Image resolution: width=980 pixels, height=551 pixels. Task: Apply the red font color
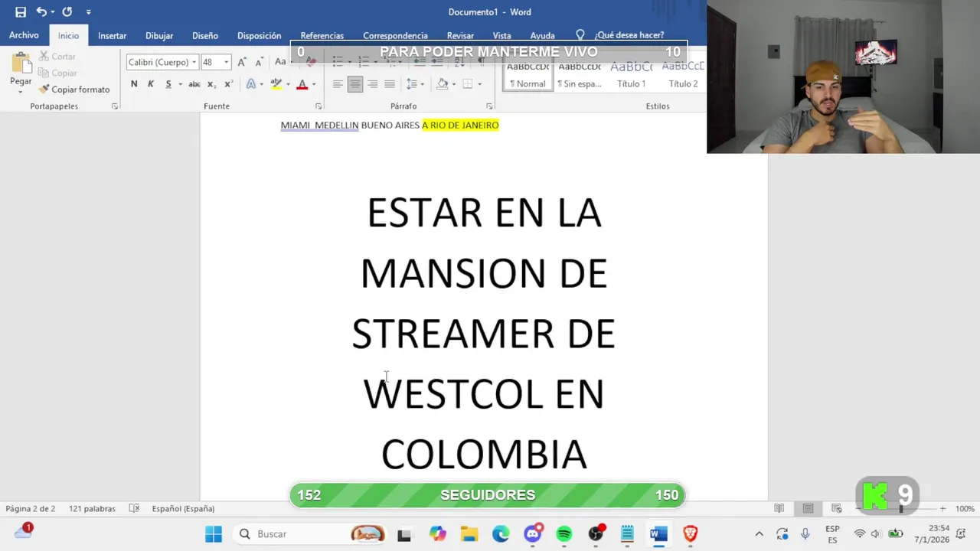(x=302, y=84)
